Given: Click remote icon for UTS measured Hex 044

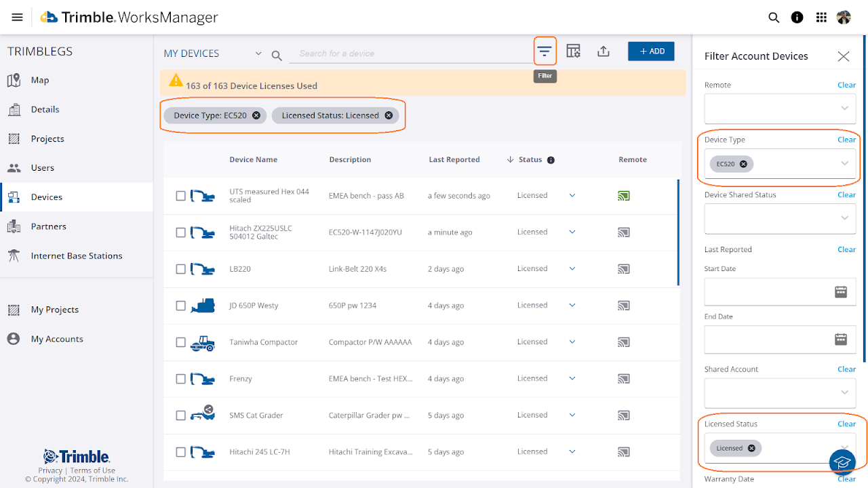Looking at the screenshot, I should coord(624,196).
